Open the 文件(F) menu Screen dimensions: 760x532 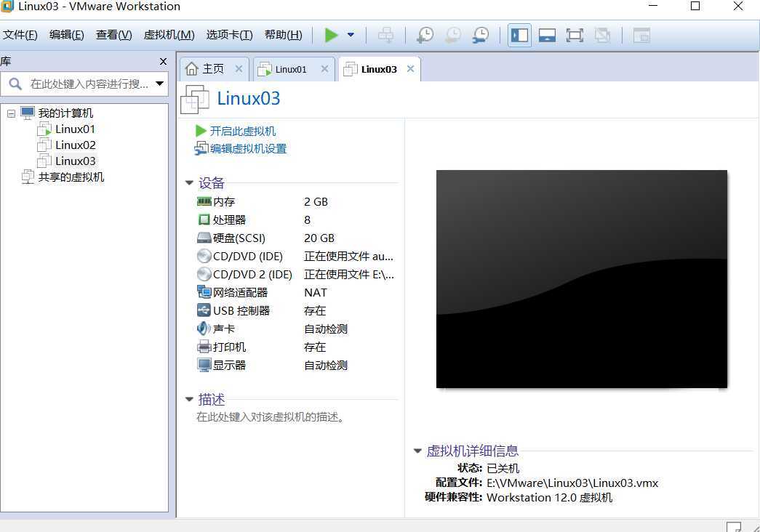click(20, 35)
